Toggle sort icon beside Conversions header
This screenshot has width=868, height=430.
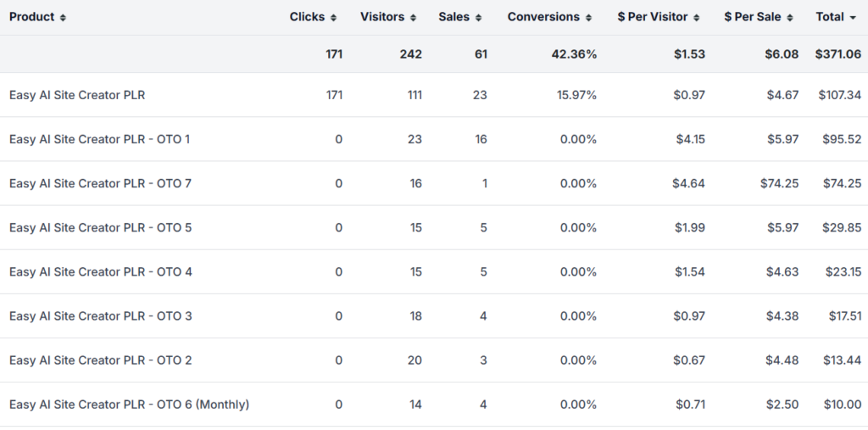click(588, 18)
